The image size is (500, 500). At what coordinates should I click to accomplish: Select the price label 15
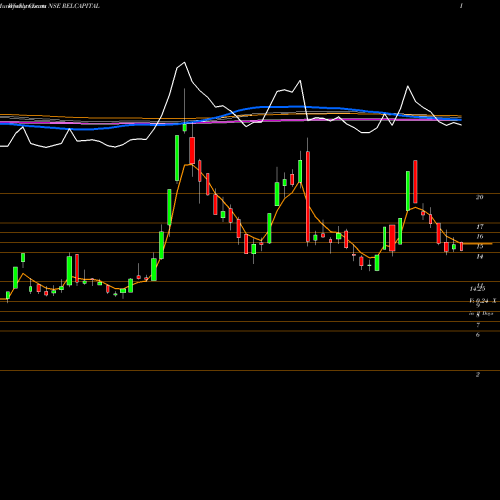pos(480,247)
